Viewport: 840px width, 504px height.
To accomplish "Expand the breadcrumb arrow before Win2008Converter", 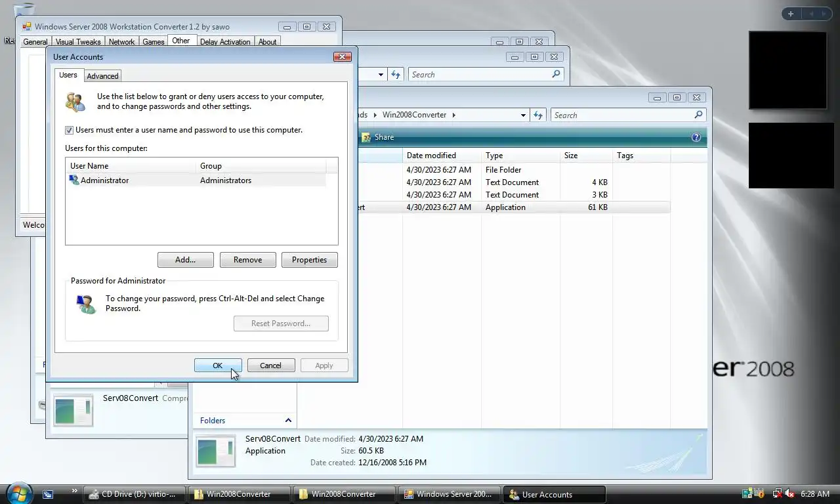I will point(377,115).
